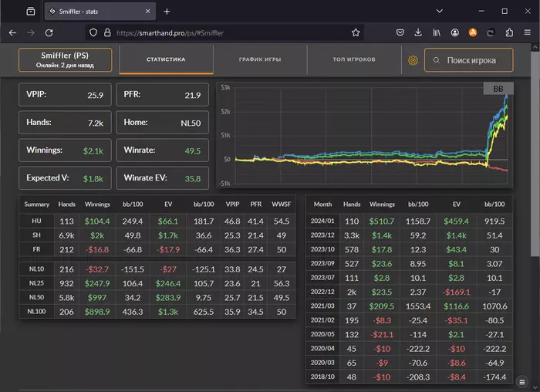The width and height of the screenshot is (540, 392).
Task: Open a new browser tab
Action: [167, 12]
